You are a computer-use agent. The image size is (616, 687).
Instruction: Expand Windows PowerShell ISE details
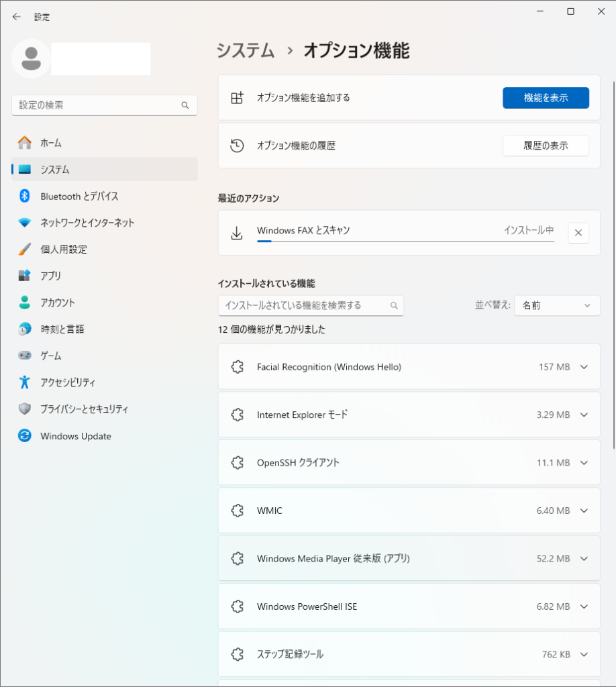pos(584,606)
